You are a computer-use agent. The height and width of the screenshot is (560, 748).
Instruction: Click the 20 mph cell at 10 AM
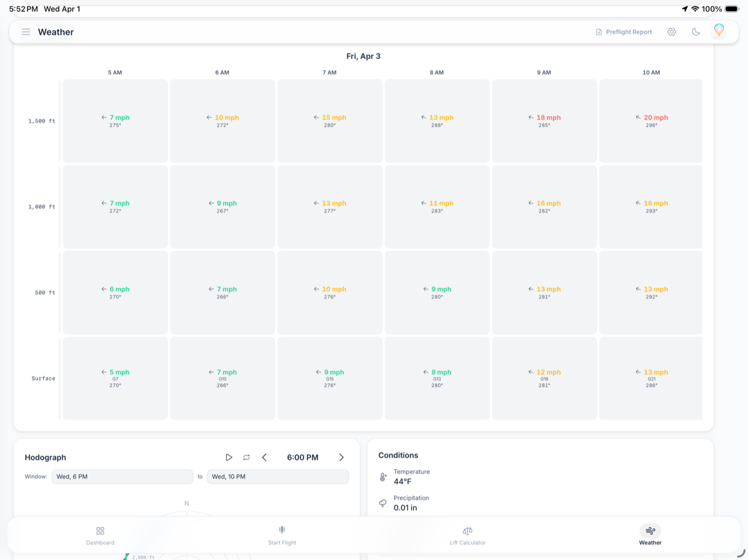[x=651, y=120]
